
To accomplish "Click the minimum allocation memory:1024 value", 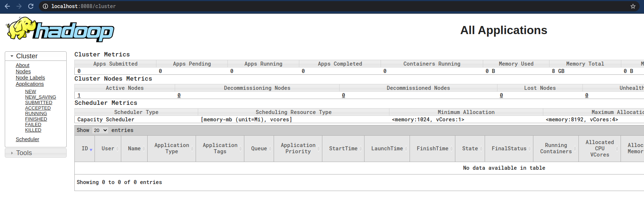I will [x=428, y=120].
